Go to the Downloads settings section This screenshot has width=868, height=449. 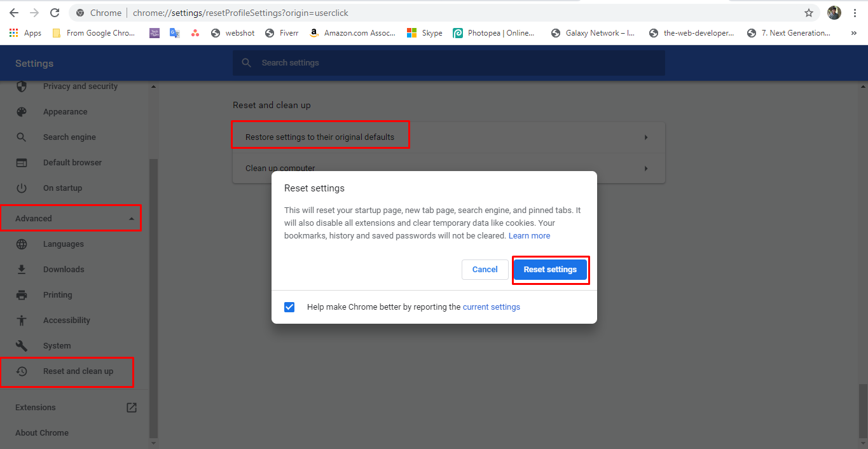point(63,270)
